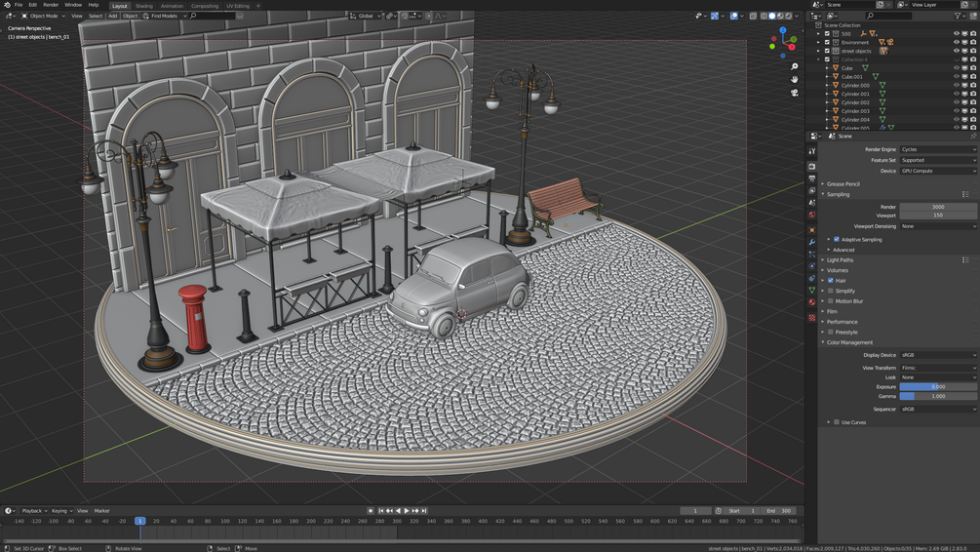
Task: Click the Render samples field showing 3000
Action: click(937, 207)
